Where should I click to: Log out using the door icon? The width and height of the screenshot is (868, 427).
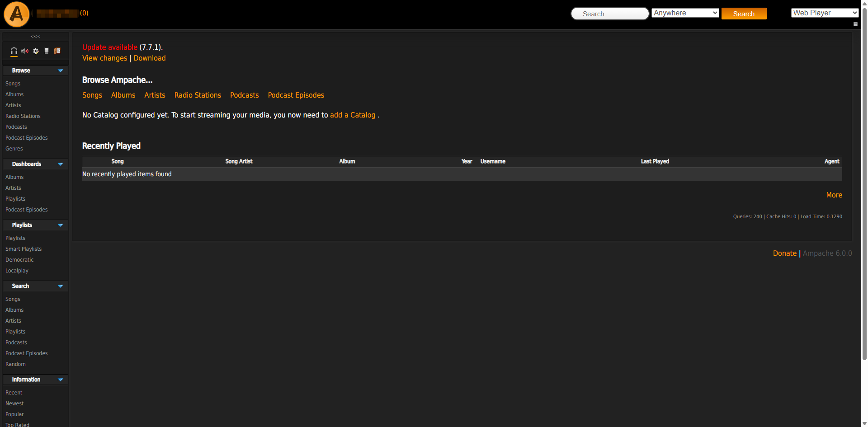[57, 51]
